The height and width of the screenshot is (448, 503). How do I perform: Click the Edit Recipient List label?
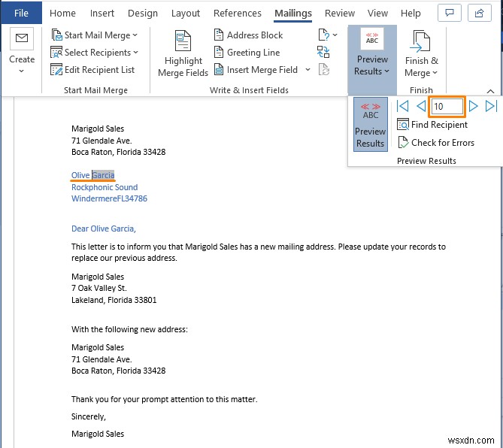99,70
